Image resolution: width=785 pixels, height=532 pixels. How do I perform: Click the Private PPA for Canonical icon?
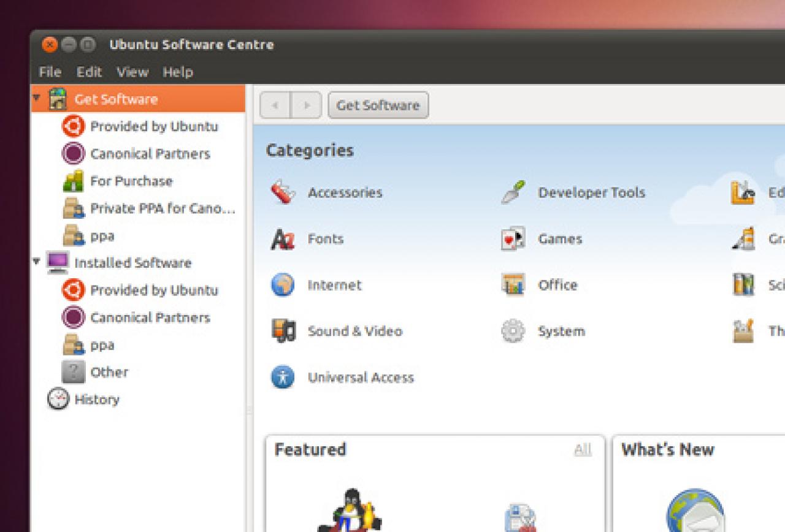click(x=73, y=208)
